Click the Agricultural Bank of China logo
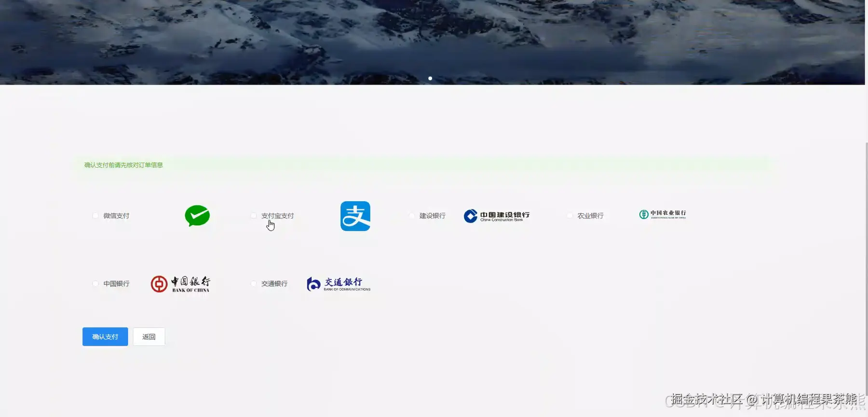 (x=663, y=214)
